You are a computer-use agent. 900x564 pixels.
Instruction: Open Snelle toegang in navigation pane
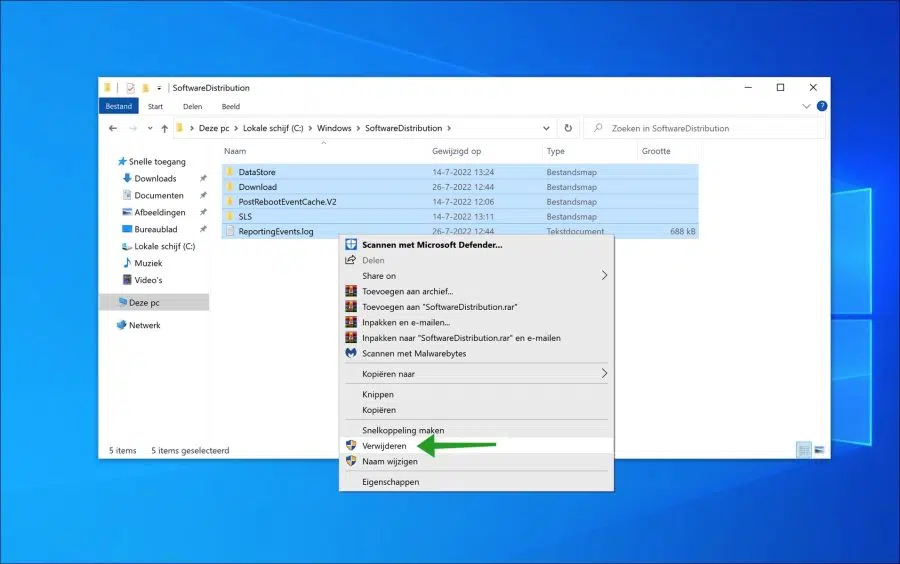click(x=157, y=162)
